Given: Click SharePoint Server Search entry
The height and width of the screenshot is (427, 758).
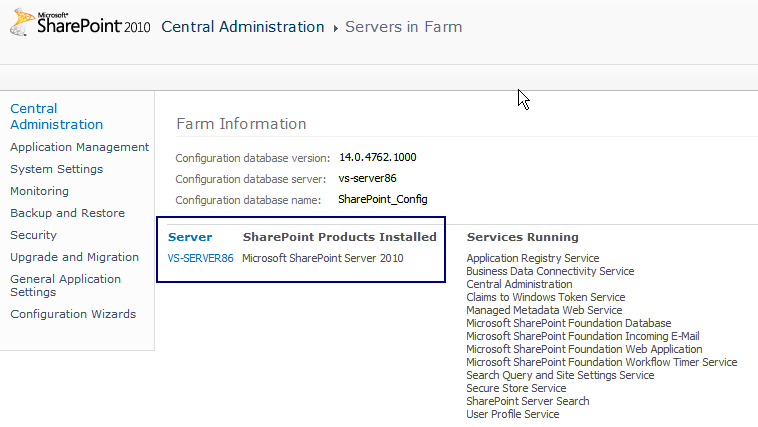Looking at the screenshot, I should coord(528,401).
